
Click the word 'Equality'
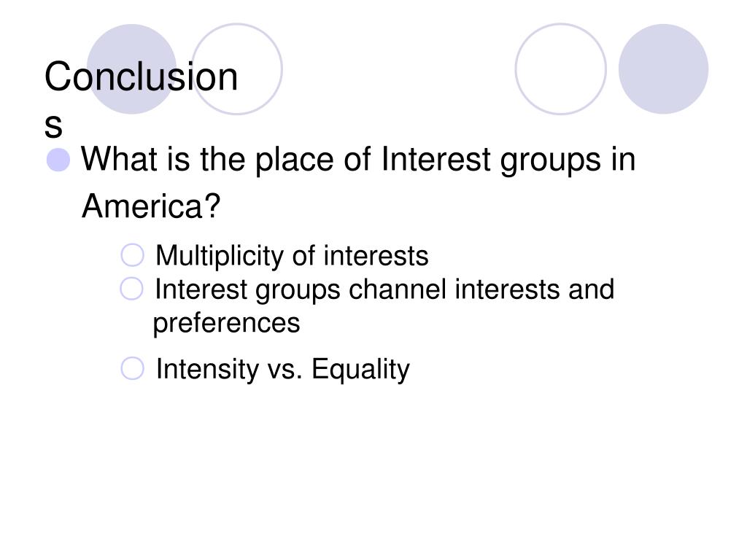[360, 369]
